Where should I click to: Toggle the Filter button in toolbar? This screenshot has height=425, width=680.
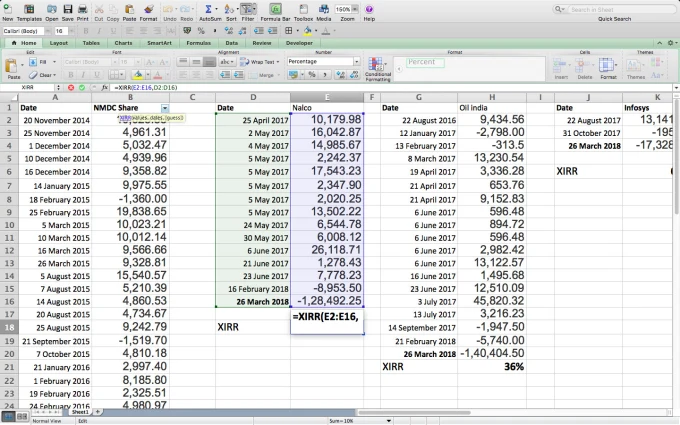tap(248, 10)
